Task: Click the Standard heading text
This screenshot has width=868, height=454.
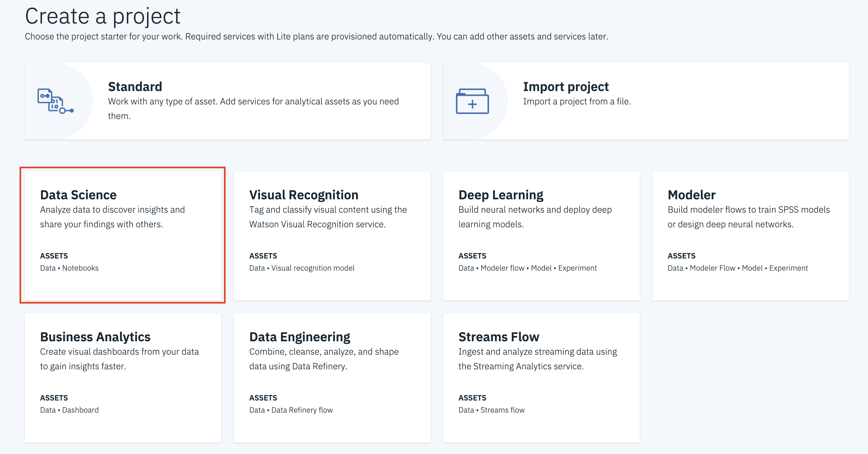Action: 135,87
